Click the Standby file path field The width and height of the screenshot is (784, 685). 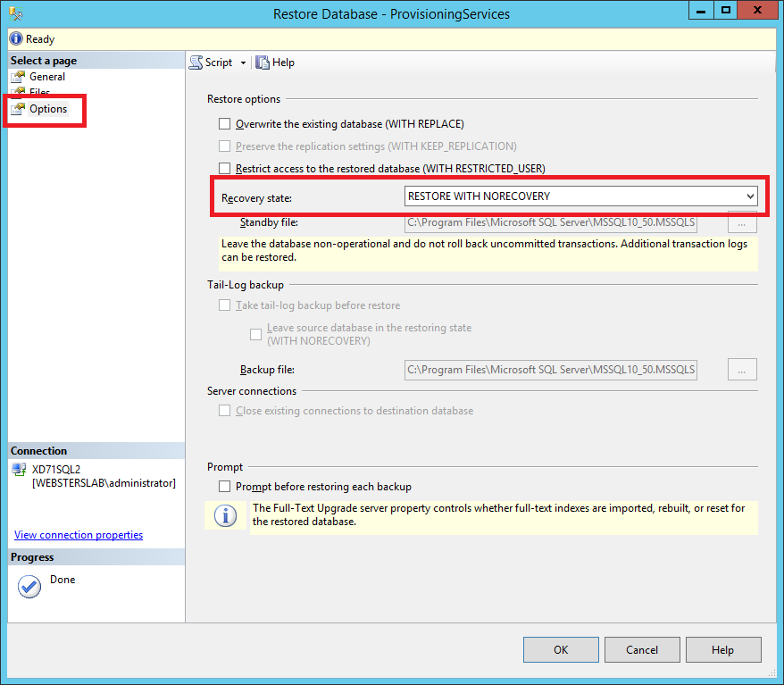click(x=550, y=222)
